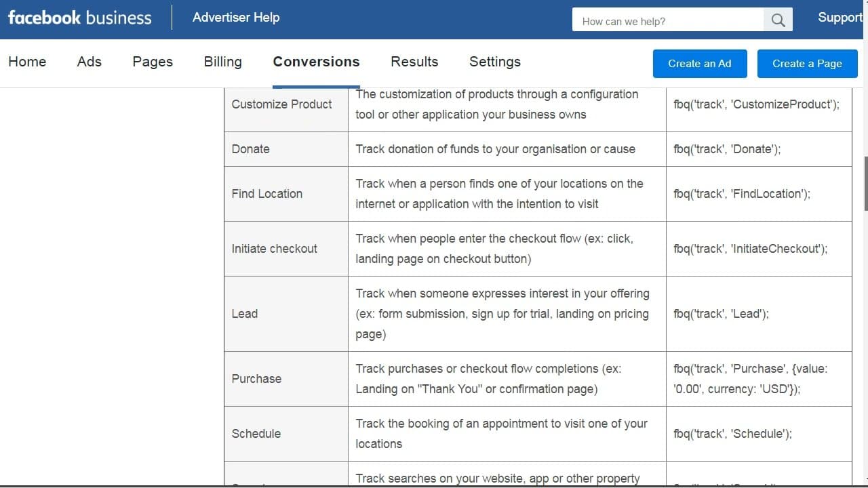Click the facebook business logo

click(79, 18)
